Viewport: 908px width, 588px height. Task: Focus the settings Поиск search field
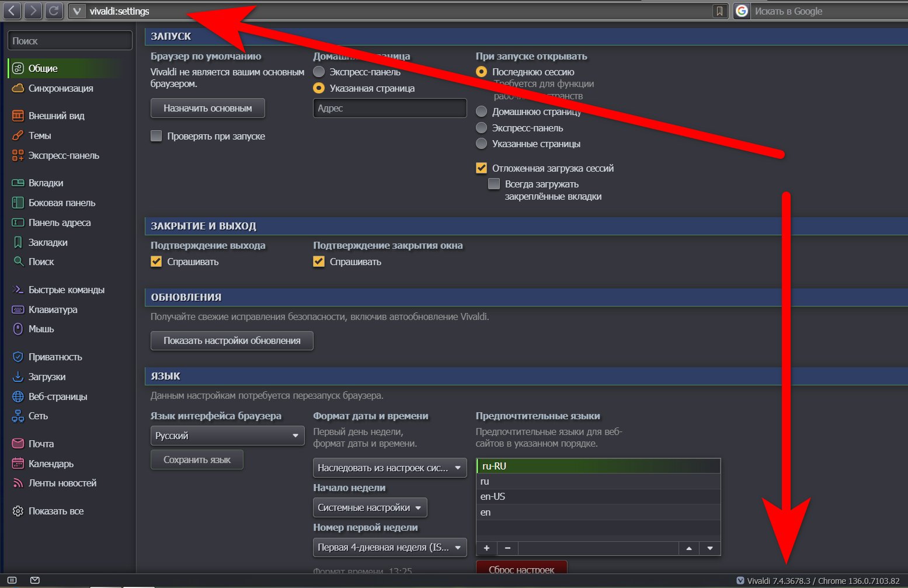click(x=70, y=41)
